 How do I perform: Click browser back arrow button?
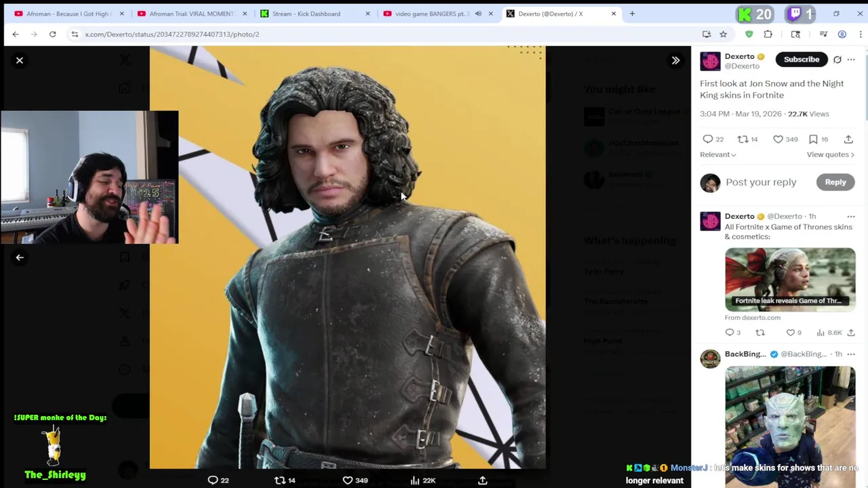pos(16,34)
